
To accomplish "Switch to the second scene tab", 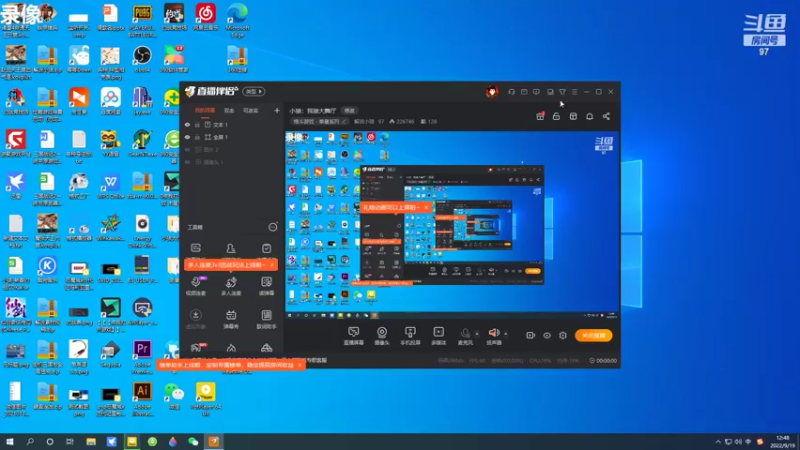I will pos(229,110).
